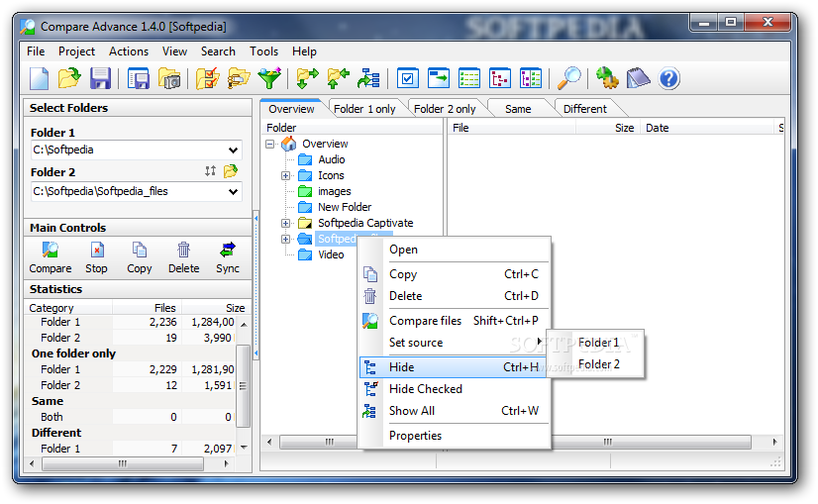Click the Sync button
The image size is (818, 504).
(x=228, y=257)
